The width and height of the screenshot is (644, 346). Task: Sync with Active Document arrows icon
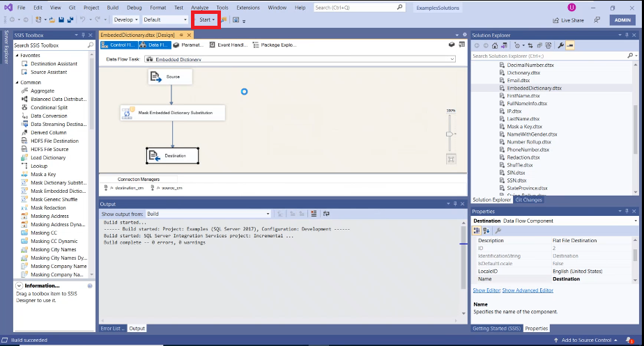[x=530, y=45]
